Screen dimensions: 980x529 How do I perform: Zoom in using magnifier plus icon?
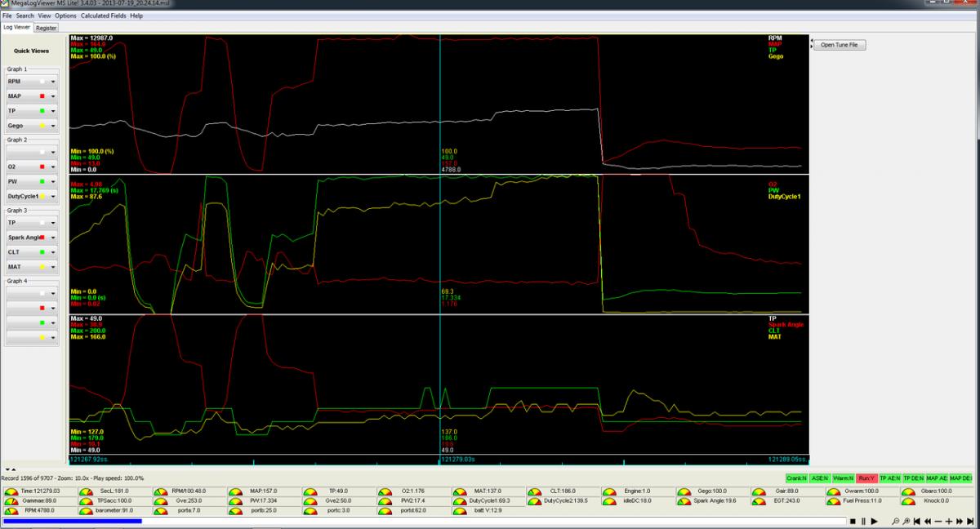[906, 521]
